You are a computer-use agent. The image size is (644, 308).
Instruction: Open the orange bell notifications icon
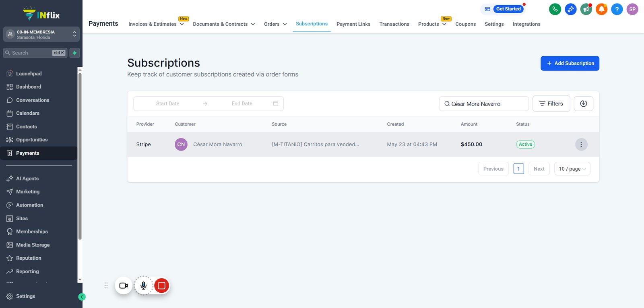pyautogui.click(x=601, y=9)
